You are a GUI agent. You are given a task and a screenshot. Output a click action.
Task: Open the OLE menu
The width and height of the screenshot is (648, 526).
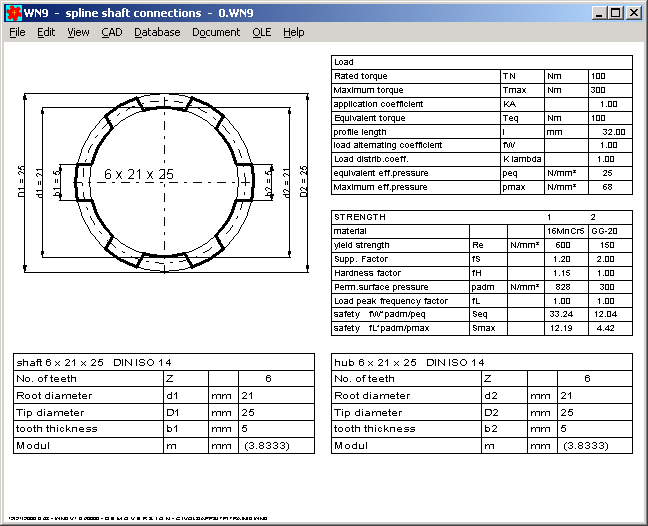[x=261, y=32]
